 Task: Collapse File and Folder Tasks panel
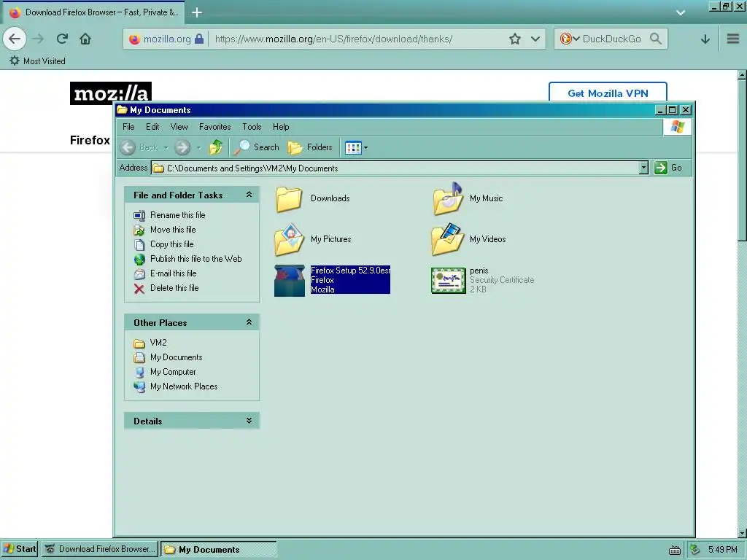[x=249, y=194]
